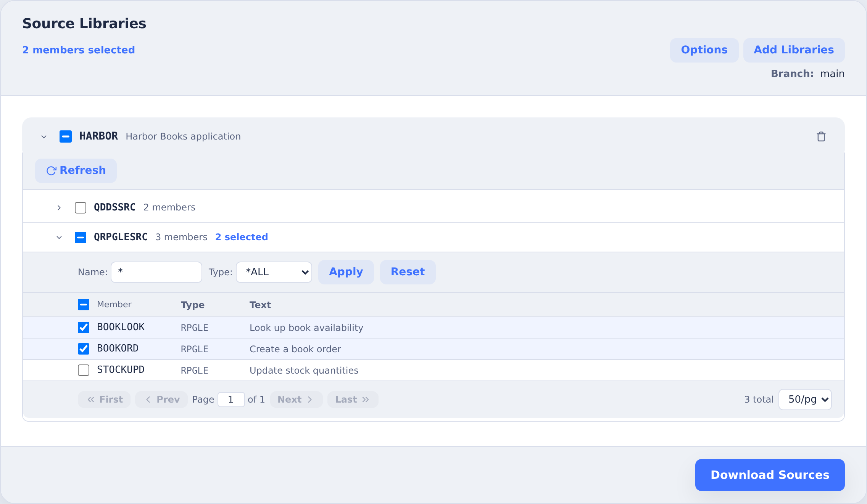Click the Member column header
Viewport: 867px width, 504px height.
pyautogui.click(x=114, y=304)
